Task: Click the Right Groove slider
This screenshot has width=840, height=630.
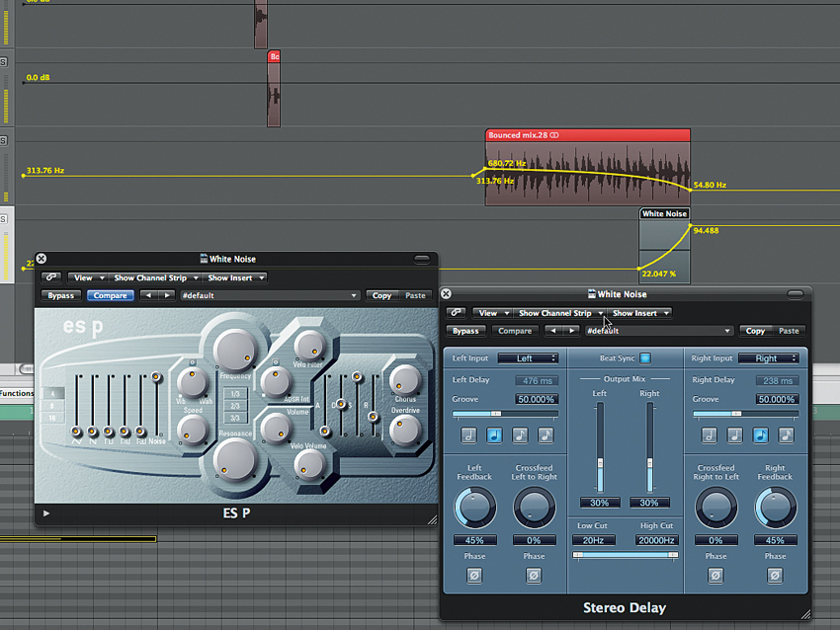Action: click(745, 413)
